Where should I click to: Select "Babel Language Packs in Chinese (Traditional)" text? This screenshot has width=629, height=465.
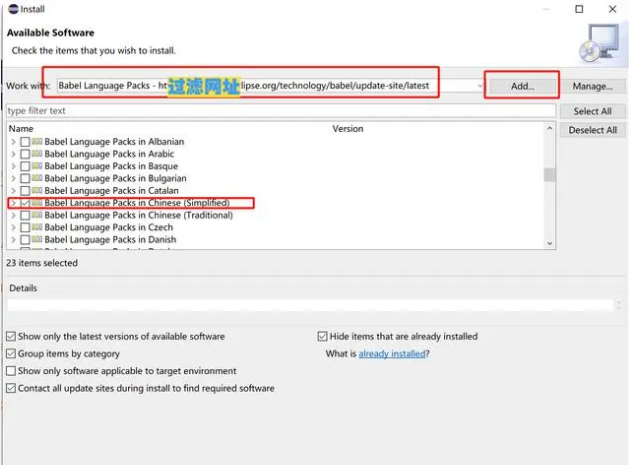pyautogui.click(x=139, y=215)
